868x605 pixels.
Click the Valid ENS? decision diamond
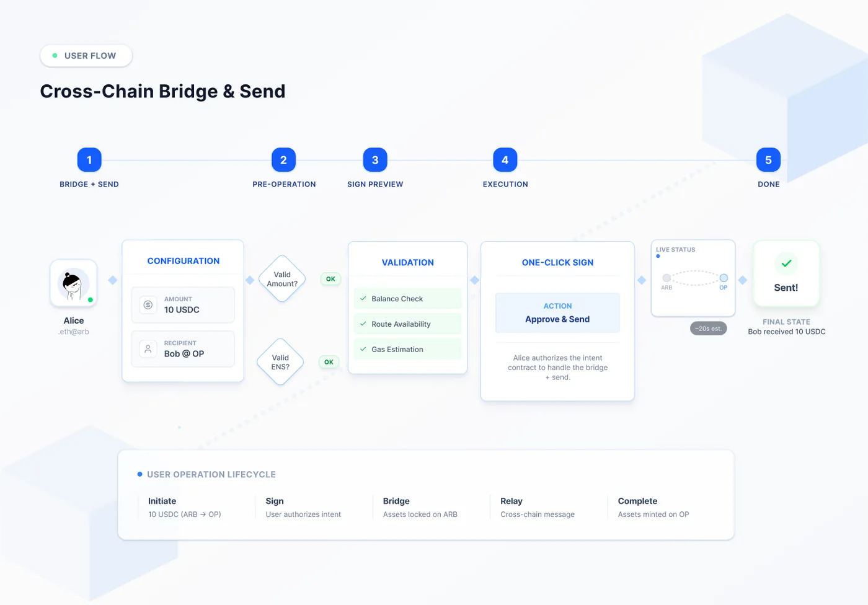tap(280, 362)
